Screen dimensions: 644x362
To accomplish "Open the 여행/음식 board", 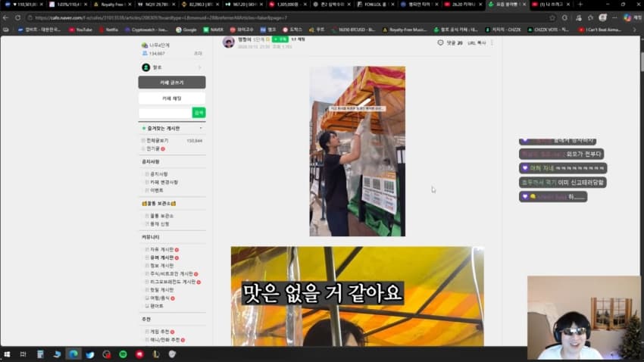I will [x=160, y=298].
